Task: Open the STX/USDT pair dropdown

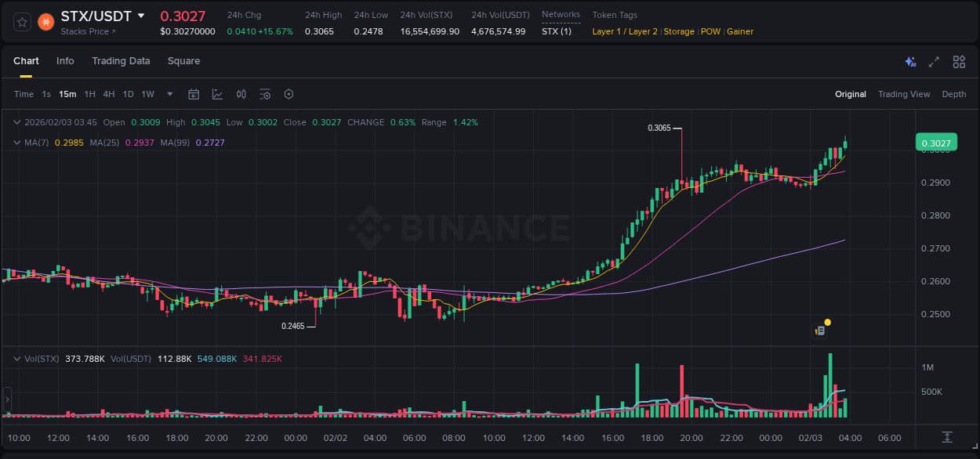Action: (142, 14)
